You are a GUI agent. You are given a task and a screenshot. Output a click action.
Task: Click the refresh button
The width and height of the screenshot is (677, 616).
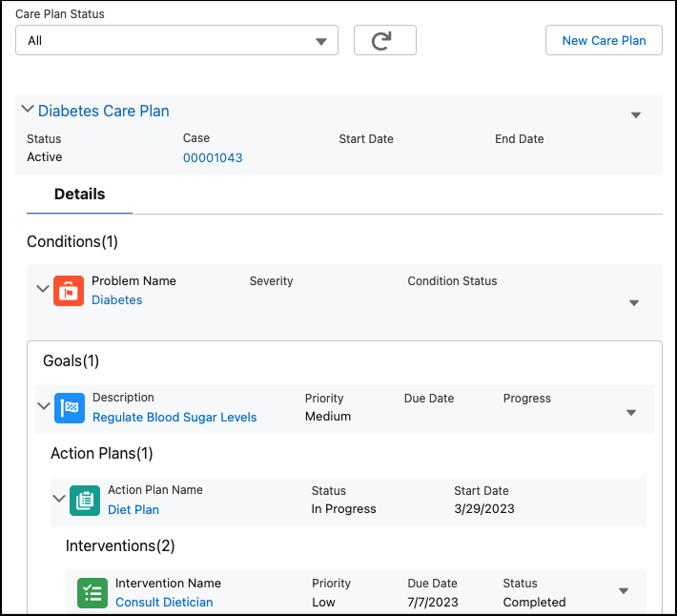pos(384,40)
